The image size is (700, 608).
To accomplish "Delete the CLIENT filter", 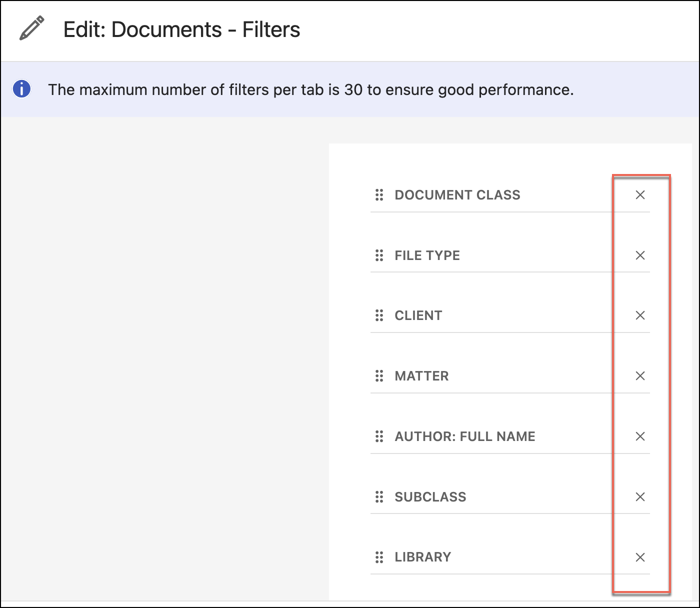I will [640, 315].
